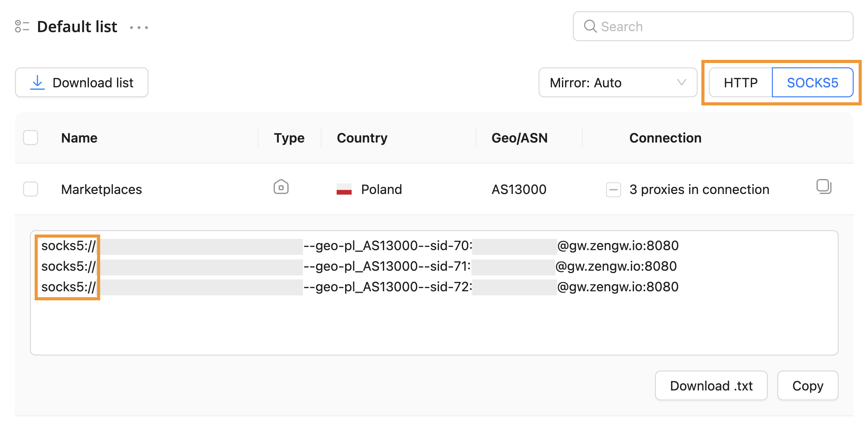Image resolution: width=868 pixels, height=431 pixels.
Task: Toggle the select-all checkbox in header
Action: tap(31, 138)
